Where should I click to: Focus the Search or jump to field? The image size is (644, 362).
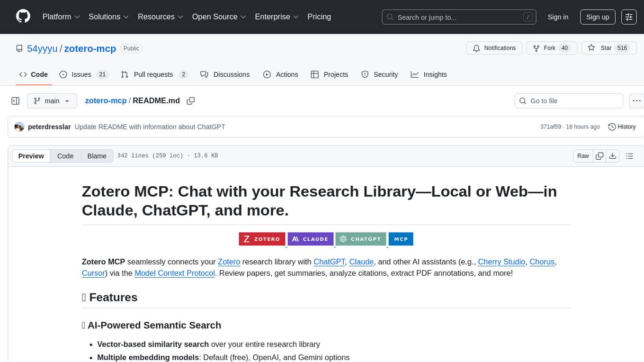[x=459, y=17]
